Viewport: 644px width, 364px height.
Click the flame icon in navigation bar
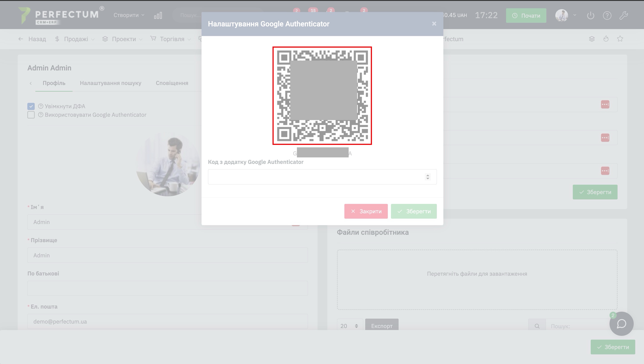click(606, 39)
